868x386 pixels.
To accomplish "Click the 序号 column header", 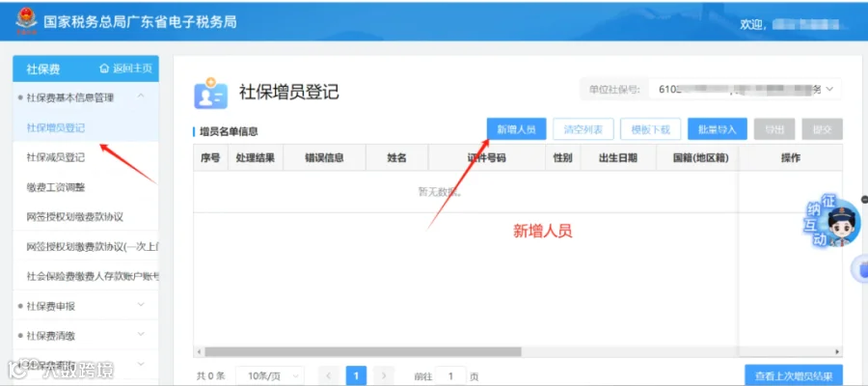I will [x=210, y=158].
